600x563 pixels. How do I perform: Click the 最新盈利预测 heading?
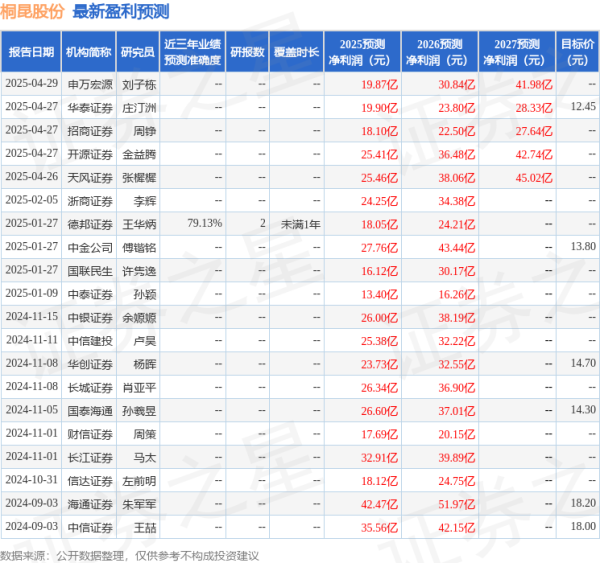click(121, 12)
